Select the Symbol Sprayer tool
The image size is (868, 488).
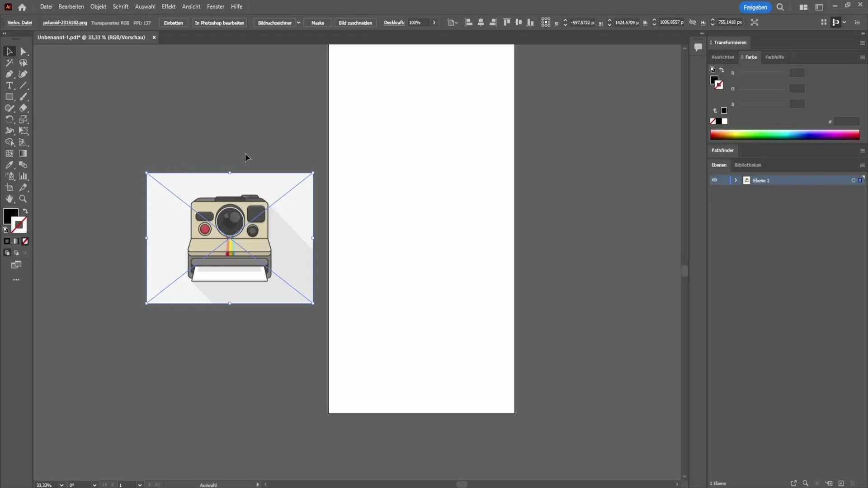(x=9, y=176)
